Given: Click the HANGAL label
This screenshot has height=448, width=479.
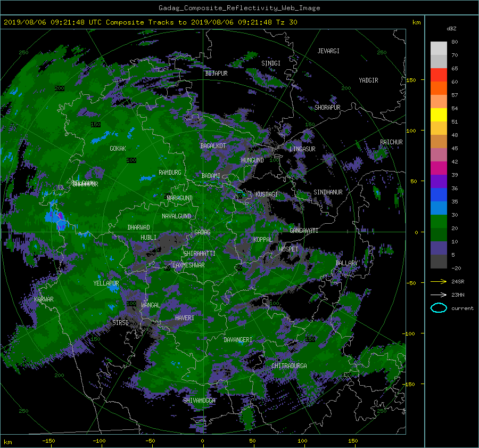Looking at the screenshot, I should click(x=150, y=305).
